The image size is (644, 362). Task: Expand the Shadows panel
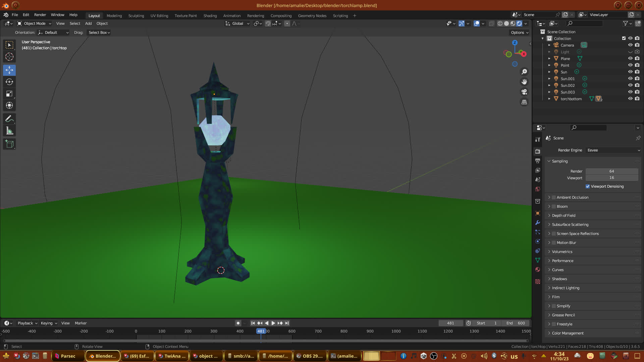(559, 279)
